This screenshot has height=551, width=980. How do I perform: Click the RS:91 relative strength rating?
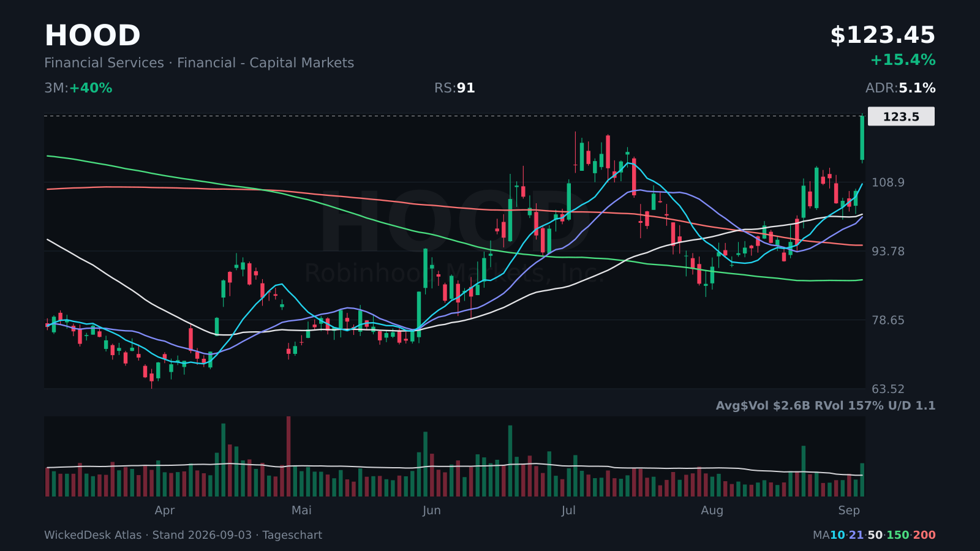[454, 88]
